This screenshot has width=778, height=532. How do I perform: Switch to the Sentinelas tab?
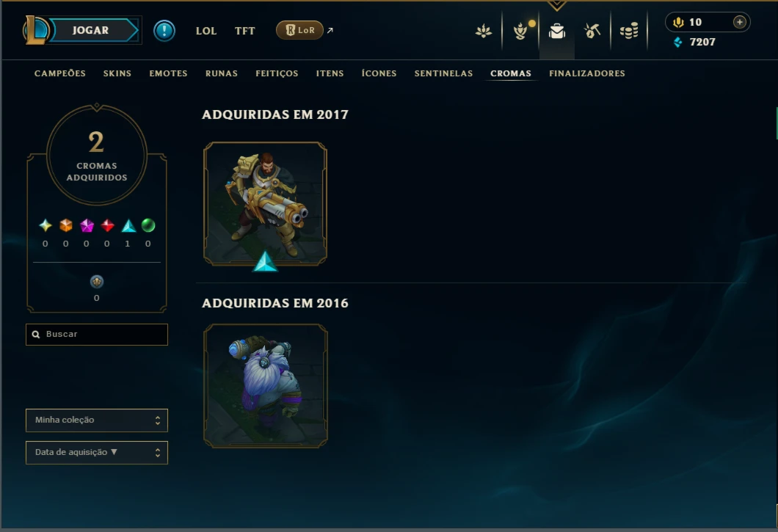443,73
